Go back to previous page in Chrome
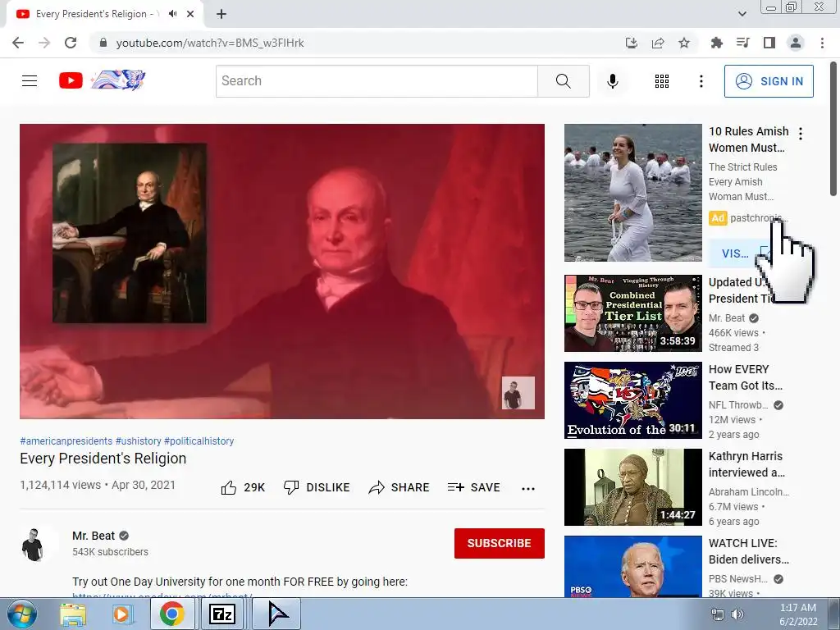Screen dimensions: 840x630 18,43
